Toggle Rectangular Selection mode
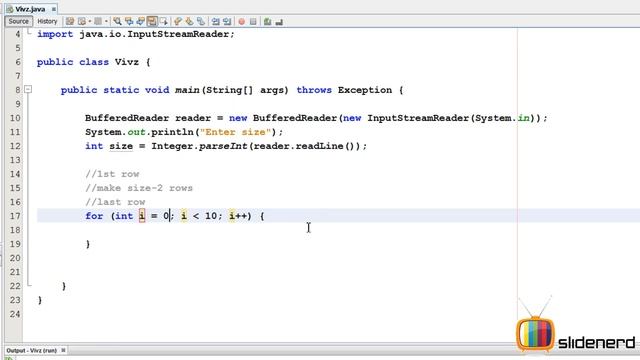 [x=164, y=21]
